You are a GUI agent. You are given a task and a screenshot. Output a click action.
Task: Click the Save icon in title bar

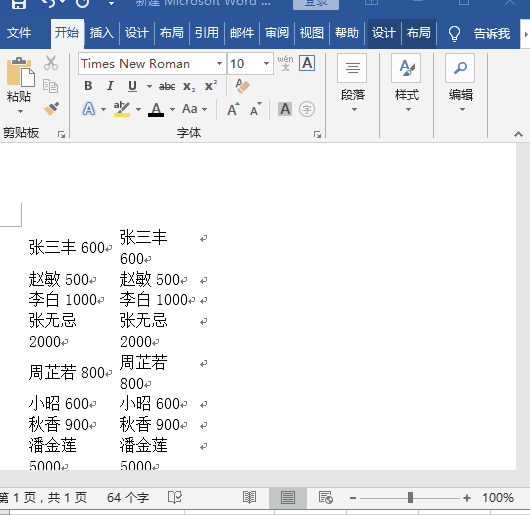tap(19, 4)
